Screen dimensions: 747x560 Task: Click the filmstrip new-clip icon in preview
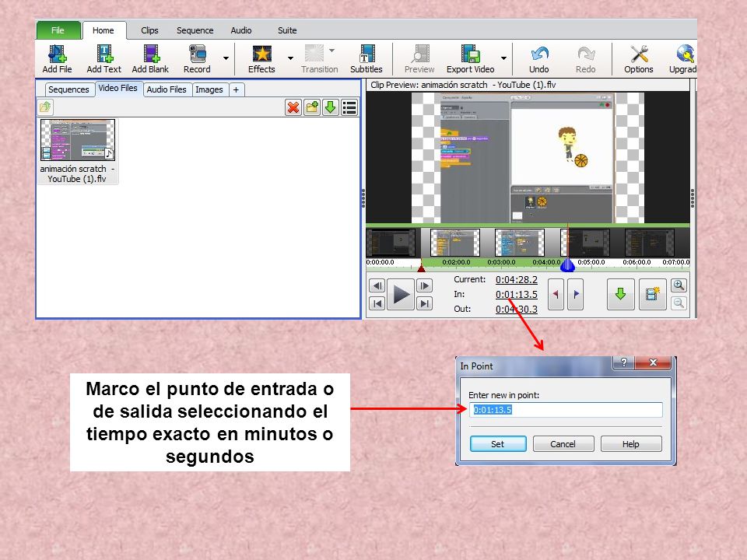652,294
